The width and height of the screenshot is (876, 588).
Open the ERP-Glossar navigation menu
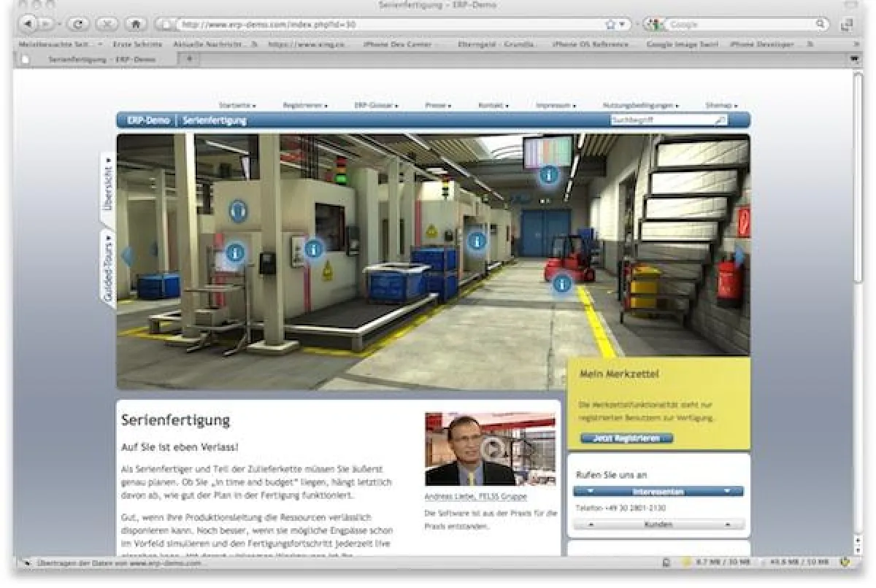point(376,106)
